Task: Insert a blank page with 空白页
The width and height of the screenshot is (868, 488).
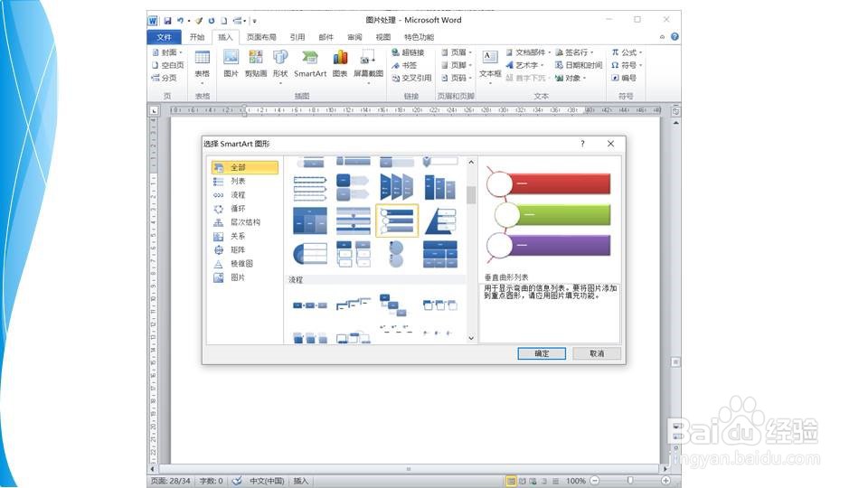Action: click(168, 65)
